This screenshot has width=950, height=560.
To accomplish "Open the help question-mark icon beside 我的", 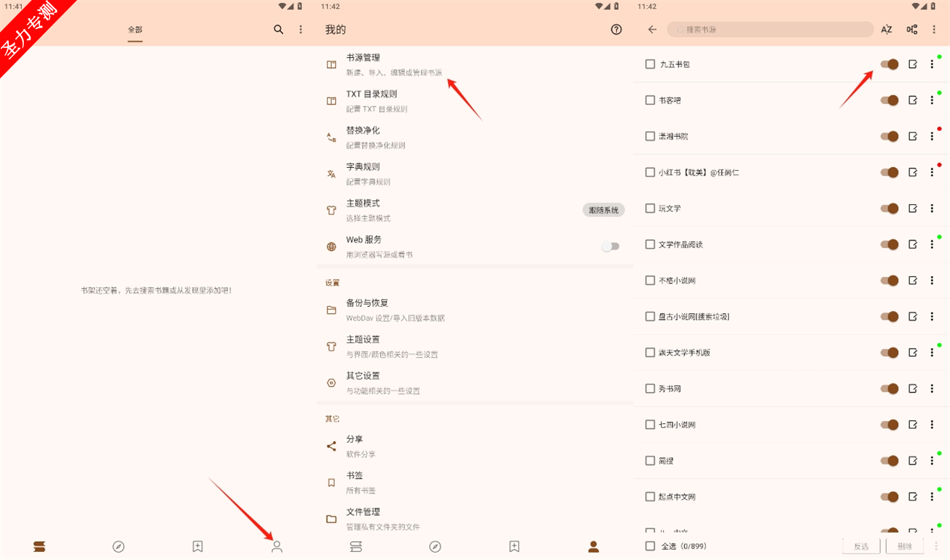I will tap(616, 30).
